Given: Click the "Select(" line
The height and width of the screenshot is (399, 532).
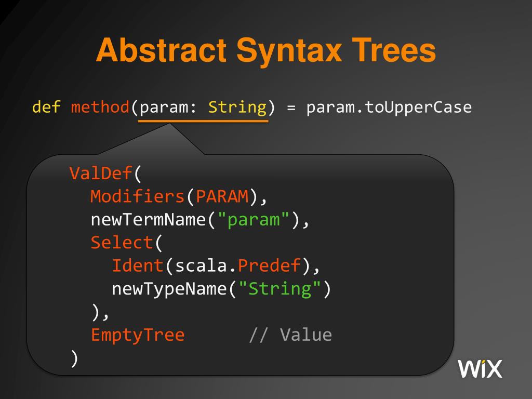Looking at the screenshot, I should point(127,243).
